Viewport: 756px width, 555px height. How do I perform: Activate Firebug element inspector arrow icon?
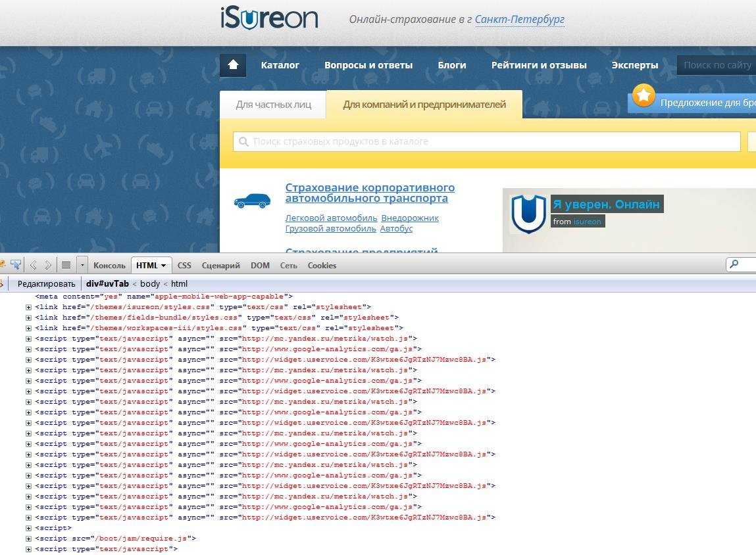tap(15, 265)
